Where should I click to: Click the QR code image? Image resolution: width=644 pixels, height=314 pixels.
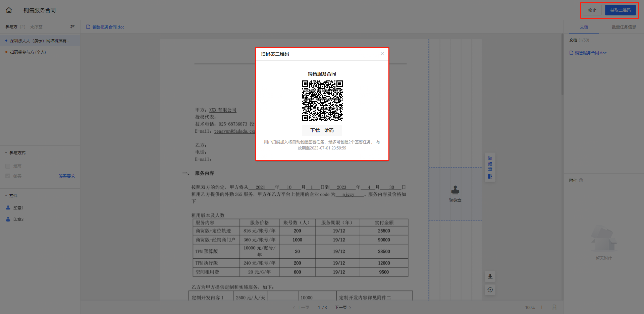[x=322, y=101]
